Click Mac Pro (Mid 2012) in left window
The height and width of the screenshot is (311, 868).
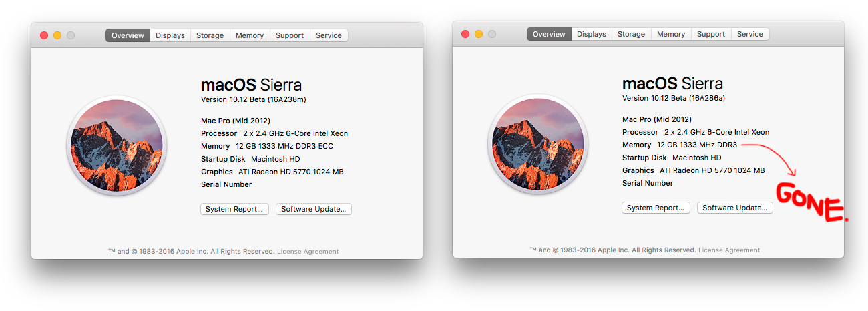pyautogui.click(x=236, y=121)
